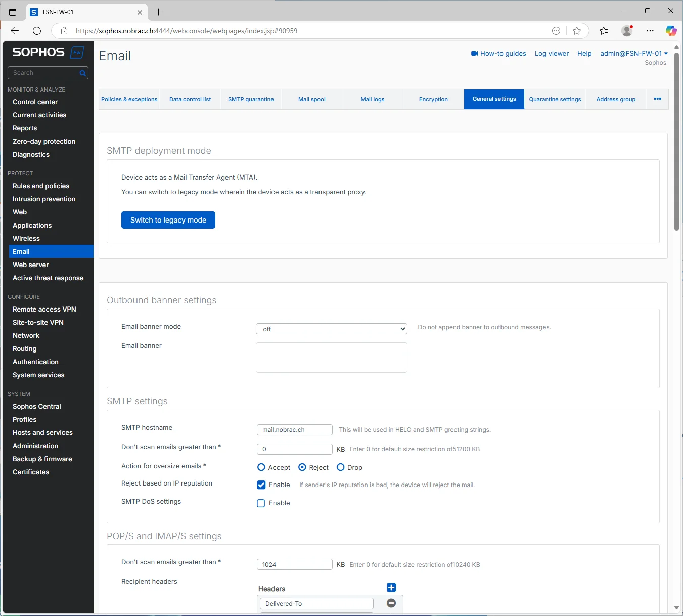Refresh the browser page
The width and height of the screenshot is (683, 616).
(x=37, y=31)
